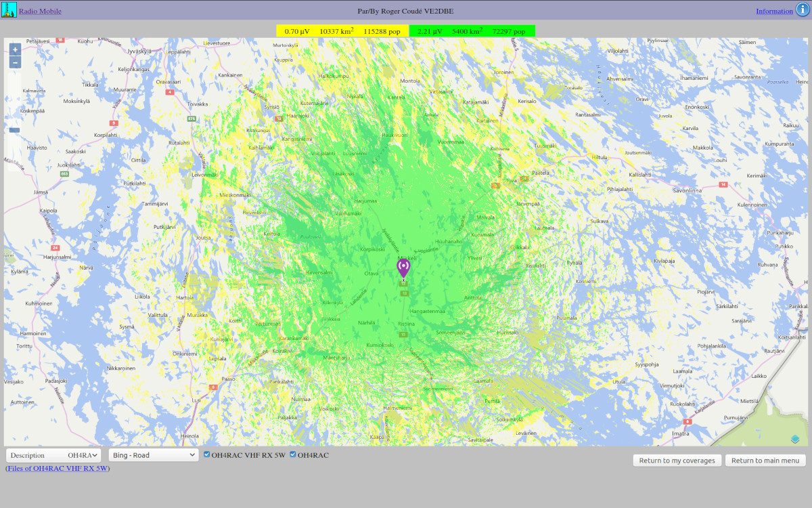Open the map layers diamond icon
Screen dimensions: 812x508
click(x=795, y=439)
